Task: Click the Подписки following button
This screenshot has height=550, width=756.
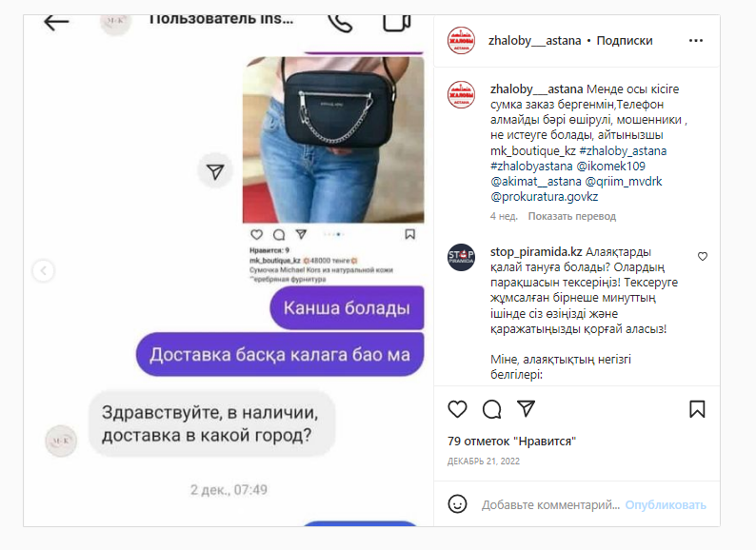Action: point(625,41)
